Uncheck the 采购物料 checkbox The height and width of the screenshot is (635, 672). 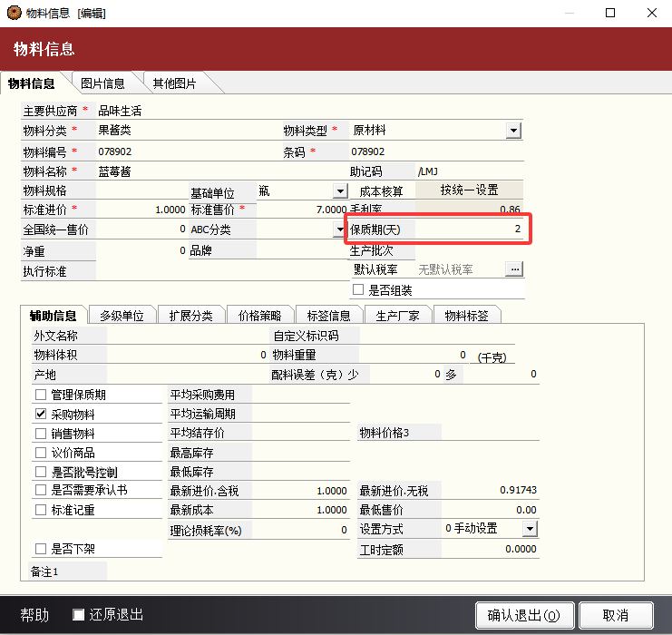tap(41, 414)
